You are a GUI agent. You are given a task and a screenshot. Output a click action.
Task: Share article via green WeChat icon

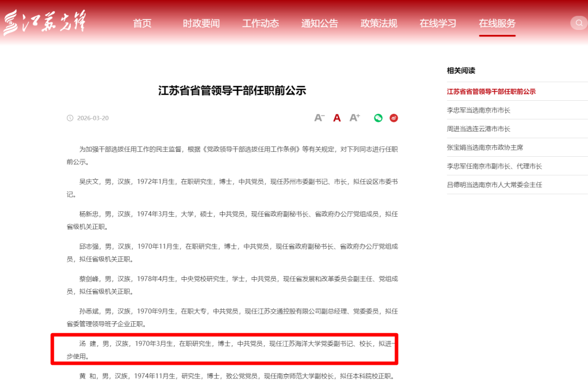[378, 118]
